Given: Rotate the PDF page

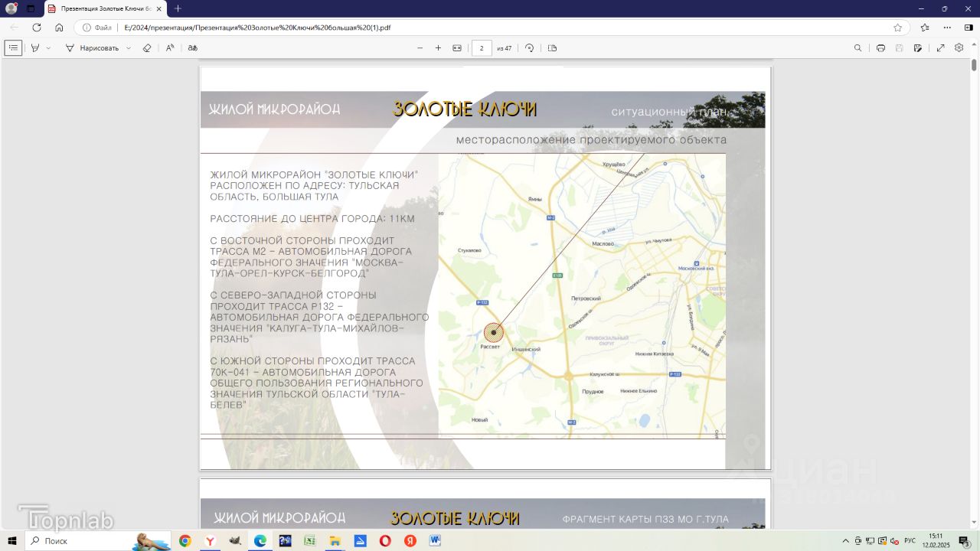Looking at the screenshot, I should [529, 47].
